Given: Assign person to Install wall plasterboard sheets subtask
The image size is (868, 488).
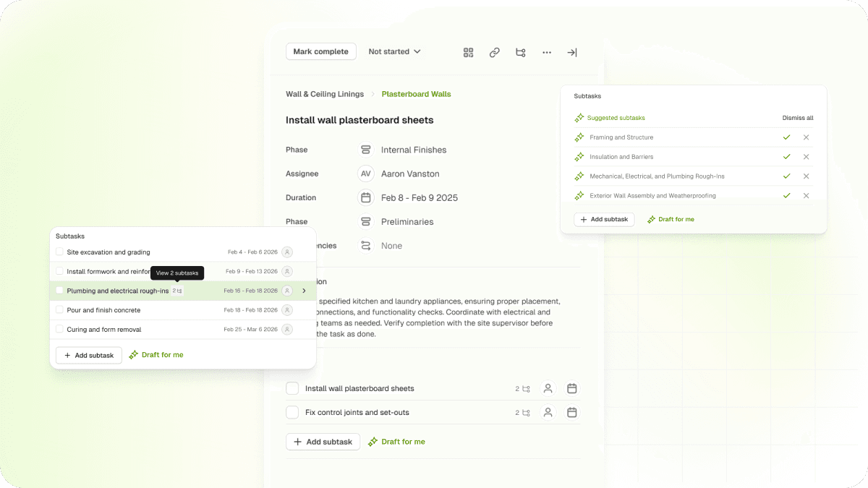Looking at the screenshot, I should point(548,388).
